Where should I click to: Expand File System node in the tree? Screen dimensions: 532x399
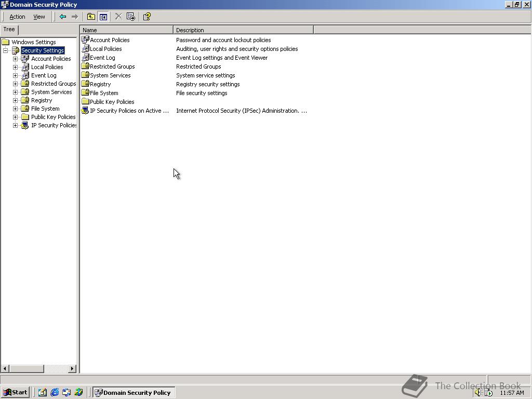pos(15,109)
